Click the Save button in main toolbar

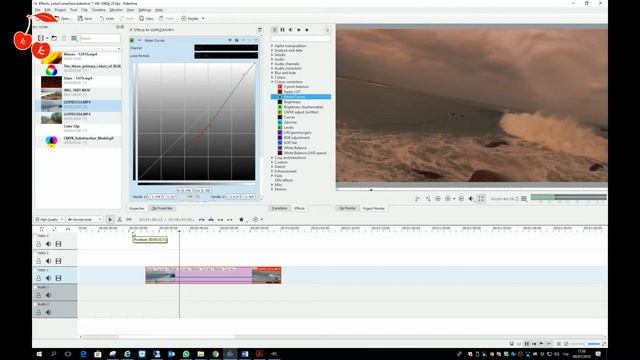(85, 18)
